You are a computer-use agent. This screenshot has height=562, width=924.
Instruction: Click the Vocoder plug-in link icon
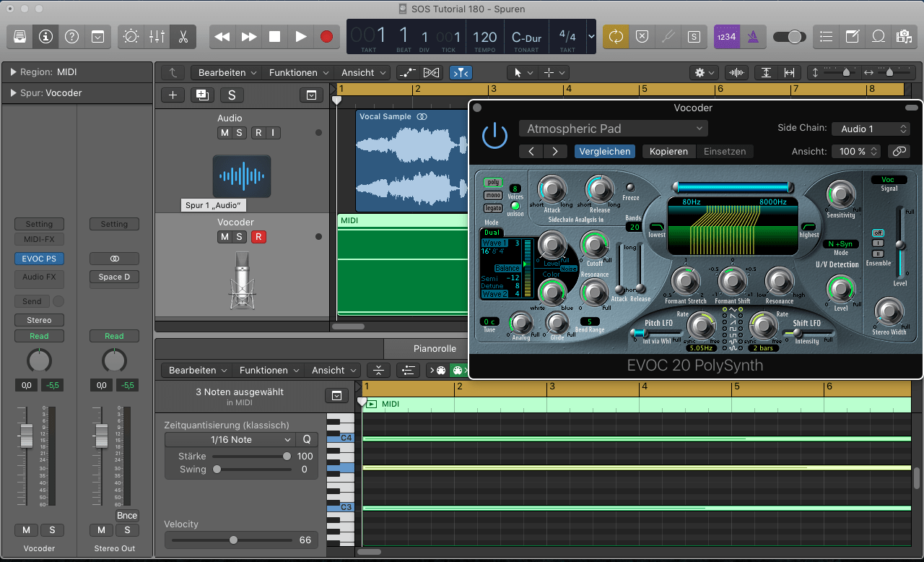(x=898, y=151)
